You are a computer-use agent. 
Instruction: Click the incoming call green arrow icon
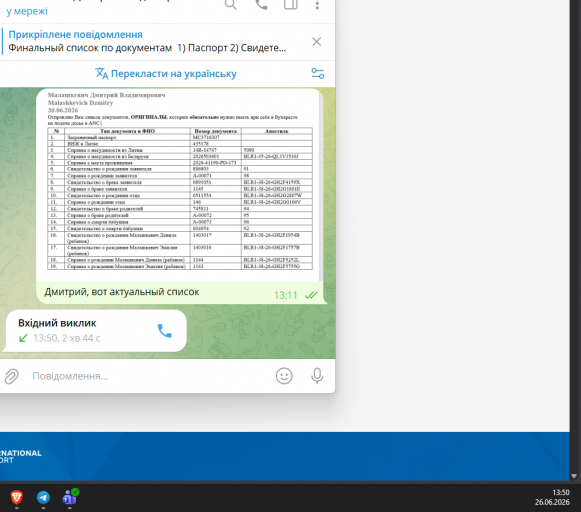(23, 338)
